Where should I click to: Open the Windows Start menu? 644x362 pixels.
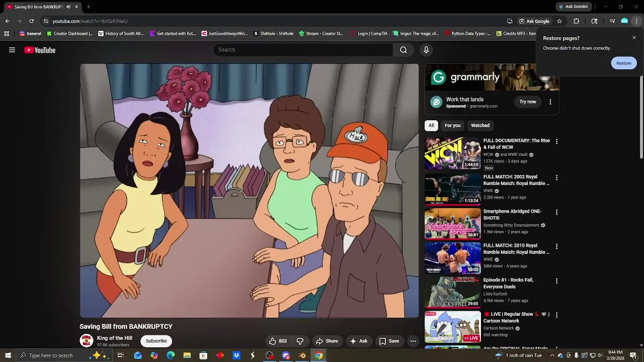coord(8,355)
